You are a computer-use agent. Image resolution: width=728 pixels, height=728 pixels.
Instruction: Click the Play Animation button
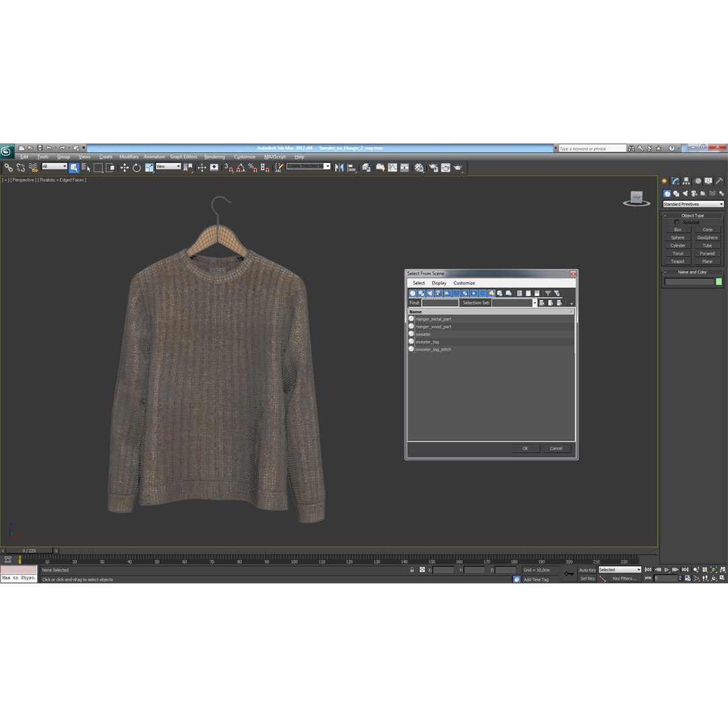[x=667, y=570]
